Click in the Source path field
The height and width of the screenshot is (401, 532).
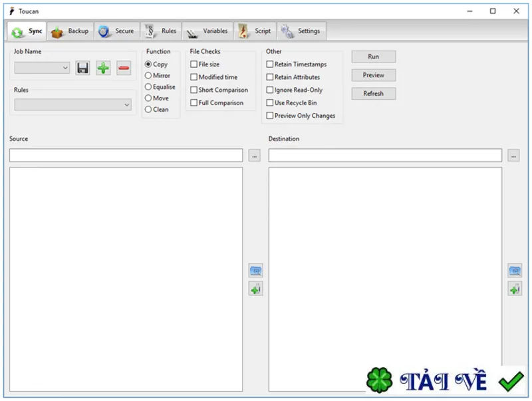pos(126,156)
